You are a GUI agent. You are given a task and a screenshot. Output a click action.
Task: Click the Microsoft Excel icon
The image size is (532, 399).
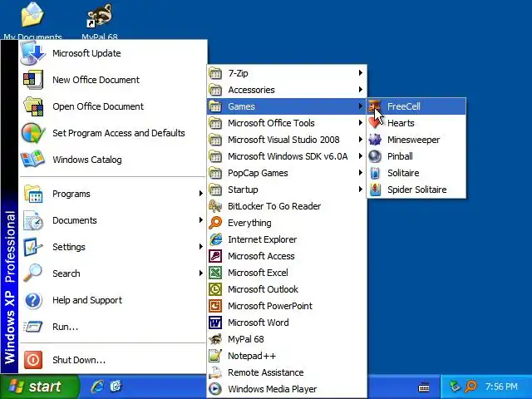(215, 273)
